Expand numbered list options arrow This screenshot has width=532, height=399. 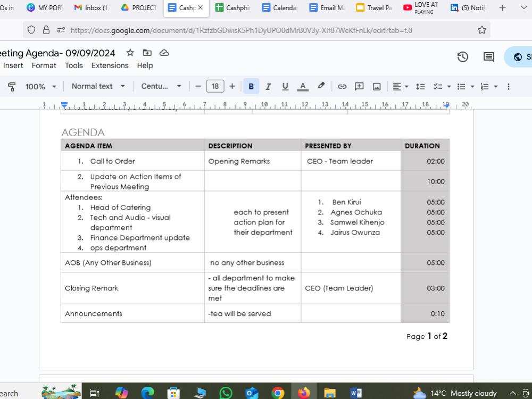click(x=496, y=87)
